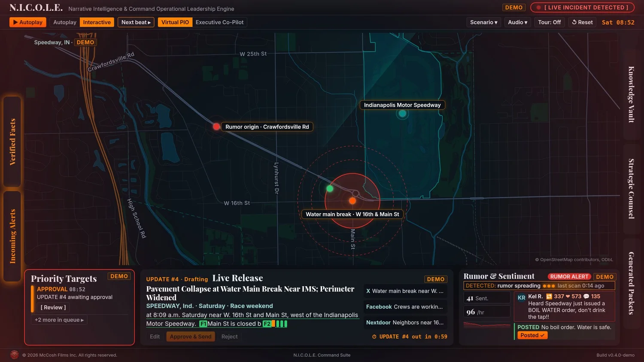This screenshot has width=644, height=362.
Task: Expand the +2 more in queue list
Action: [x=59, y=320]
